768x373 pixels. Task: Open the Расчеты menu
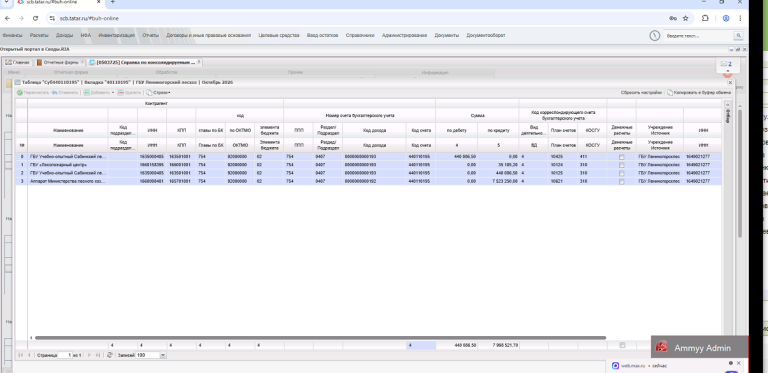pos(39,35)
